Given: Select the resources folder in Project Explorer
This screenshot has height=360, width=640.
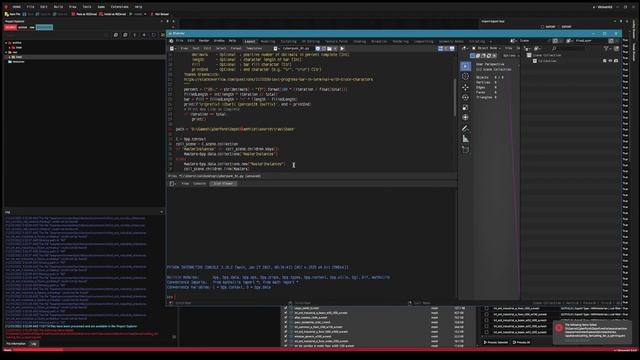Looking at the screenshot, I should tap(18, 62).
